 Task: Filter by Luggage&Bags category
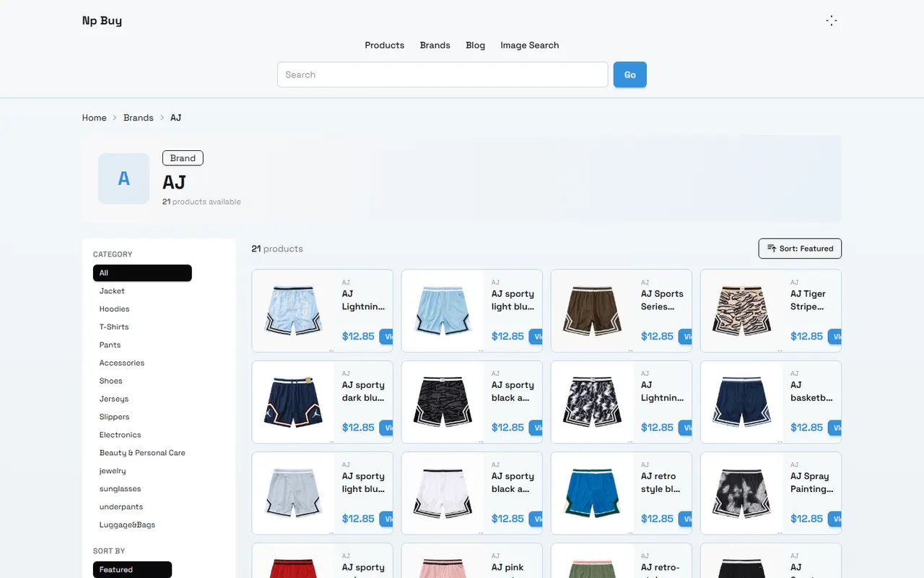127,525
